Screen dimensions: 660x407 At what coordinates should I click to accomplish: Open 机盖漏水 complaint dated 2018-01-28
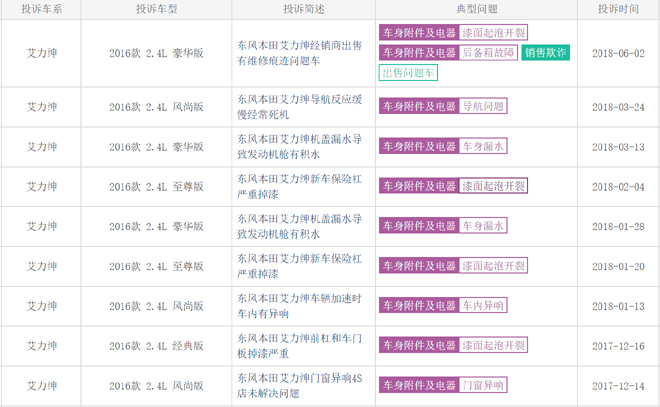click(299, 226)
